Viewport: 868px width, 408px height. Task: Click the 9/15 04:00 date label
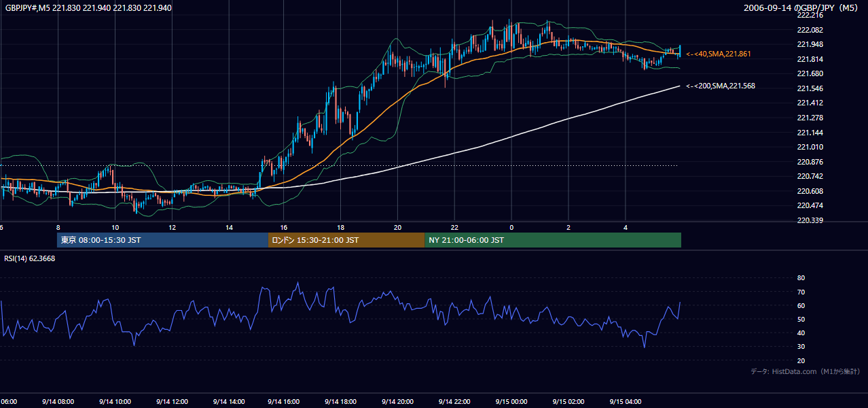click(625, 401)
